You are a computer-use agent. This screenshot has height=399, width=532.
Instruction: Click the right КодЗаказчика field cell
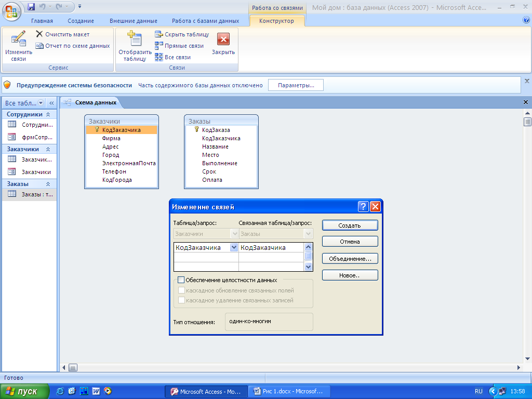tap(271, 247)
